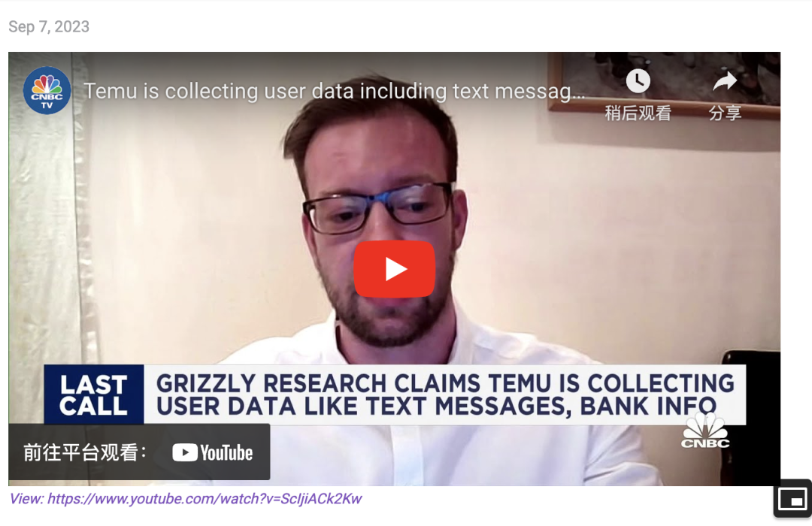
Task: Click the Share arrow icon
Action: [725, 81]
